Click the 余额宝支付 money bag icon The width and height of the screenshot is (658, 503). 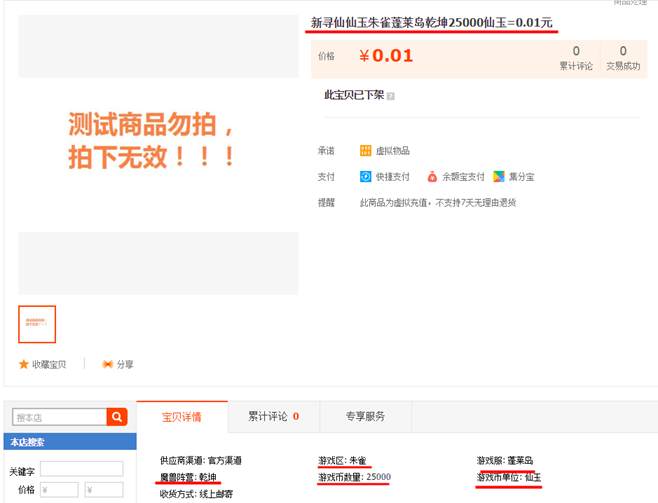[x=432, y=177]
